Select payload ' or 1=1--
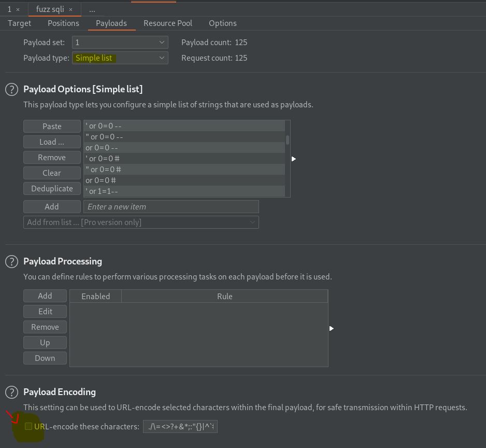This screenshot has width=486, height=448. tap(184, 191)
